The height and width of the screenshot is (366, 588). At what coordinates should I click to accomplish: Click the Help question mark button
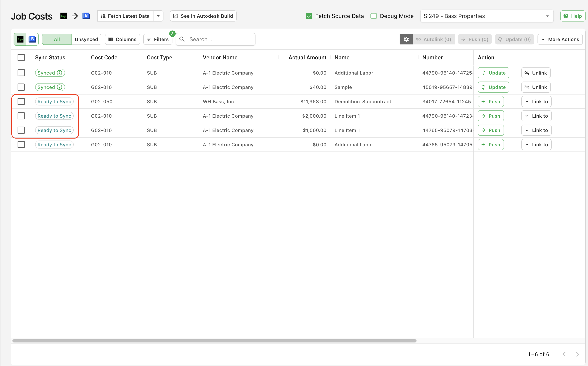coord(572,16)
